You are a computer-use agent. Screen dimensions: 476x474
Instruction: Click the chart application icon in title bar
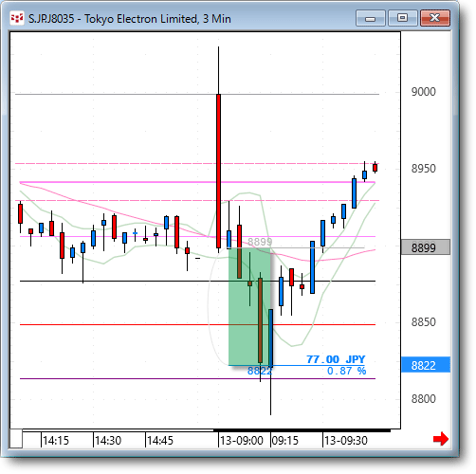point(17,19)
